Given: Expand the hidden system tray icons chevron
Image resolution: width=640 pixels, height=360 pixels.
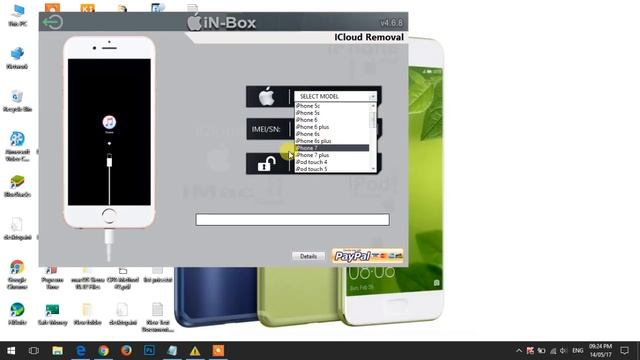Looking at the screenshot, I should 519,351.
